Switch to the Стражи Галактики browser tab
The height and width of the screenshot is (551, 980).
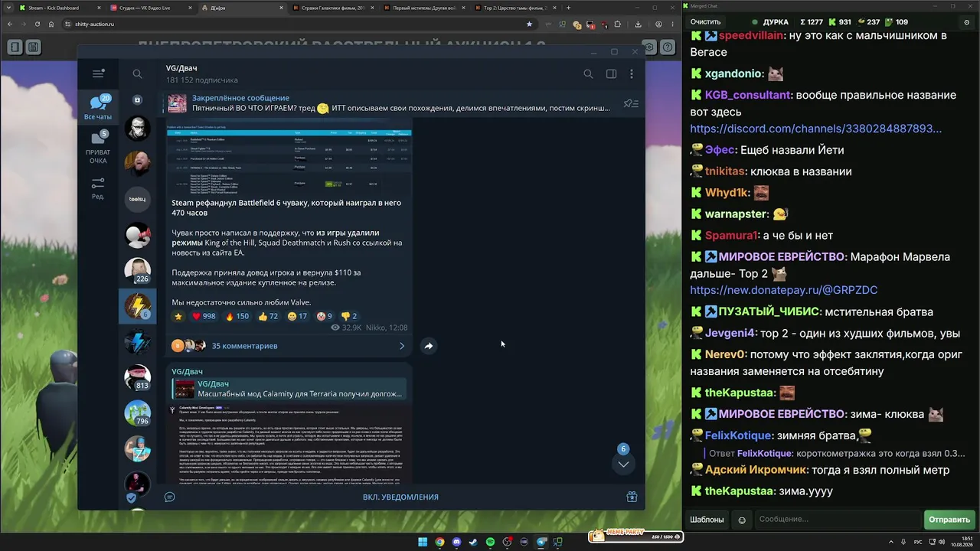(x=333, y=8)
